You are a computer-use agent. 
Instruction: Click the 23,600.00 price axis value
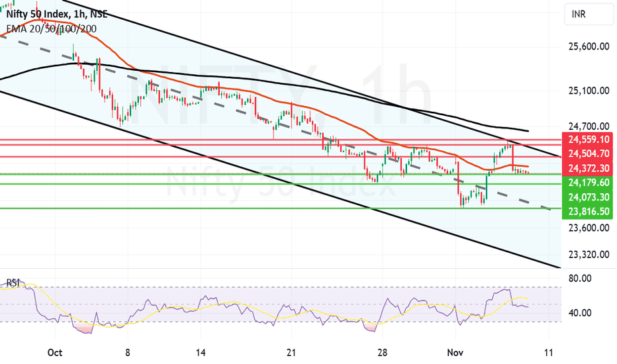pos(589,228)
